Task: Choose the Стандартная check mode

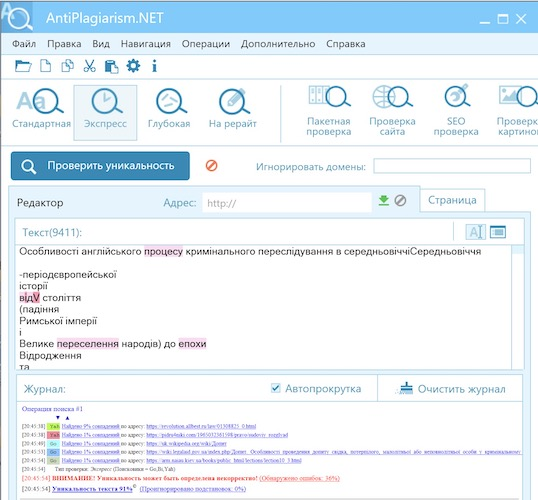Action: pos(42,109)
